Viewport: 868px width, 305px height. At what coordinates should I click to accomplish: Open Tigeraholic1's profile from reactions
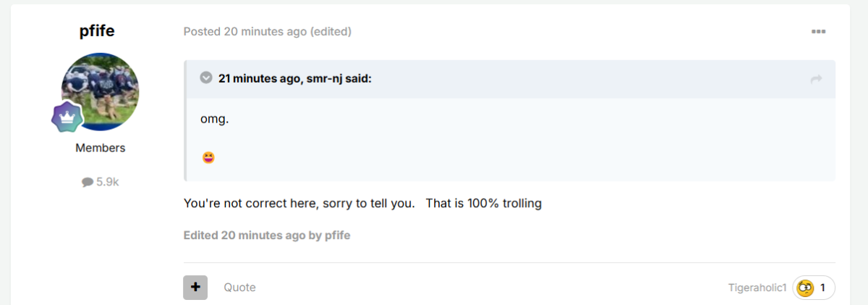point(757,288)
